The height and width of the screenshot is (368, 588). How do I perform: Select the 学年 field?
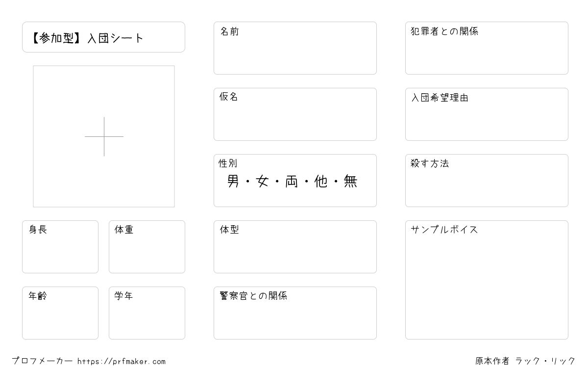click(147, 313)
